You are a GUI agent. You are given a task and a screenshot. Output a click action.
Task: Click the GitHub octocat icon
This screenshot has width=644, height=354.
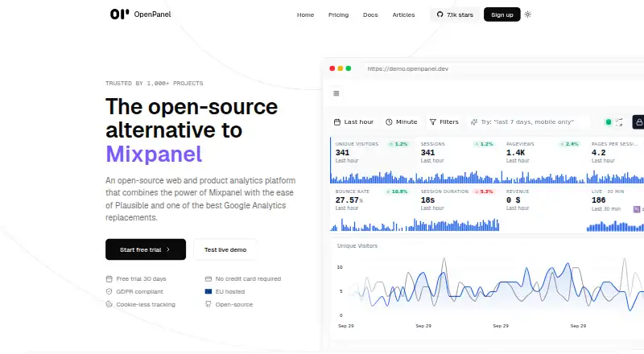(440, 14)
